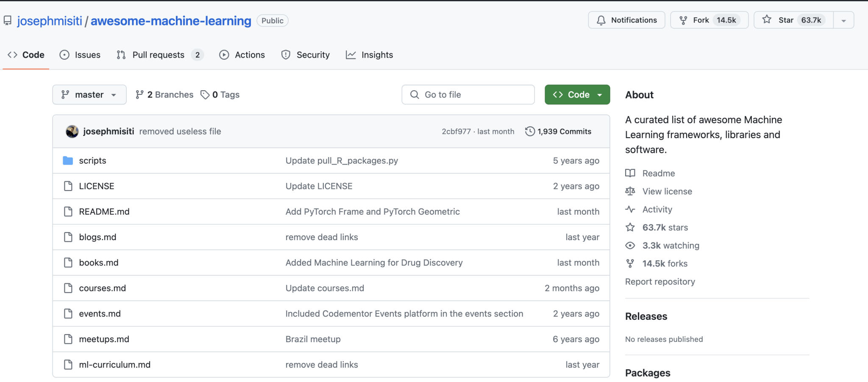
Task: Open the green Code dropdown
Action: (577, 94)
